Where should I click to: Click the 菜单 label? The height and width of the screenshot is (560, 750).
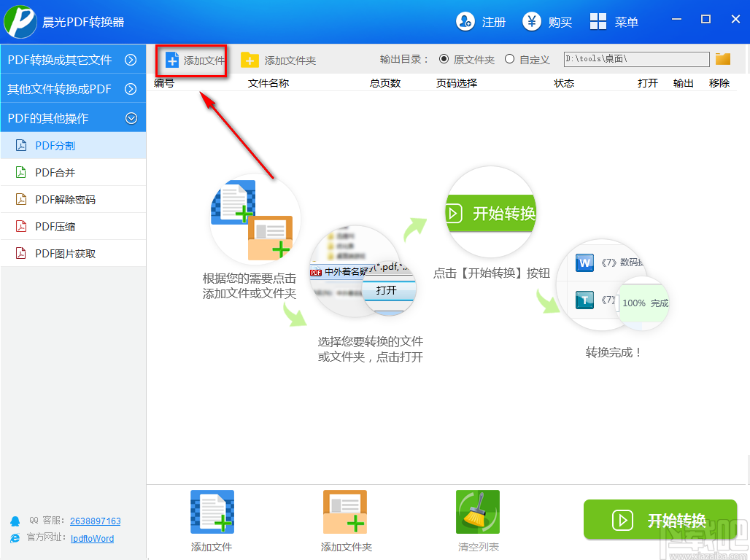coord(627,22)
